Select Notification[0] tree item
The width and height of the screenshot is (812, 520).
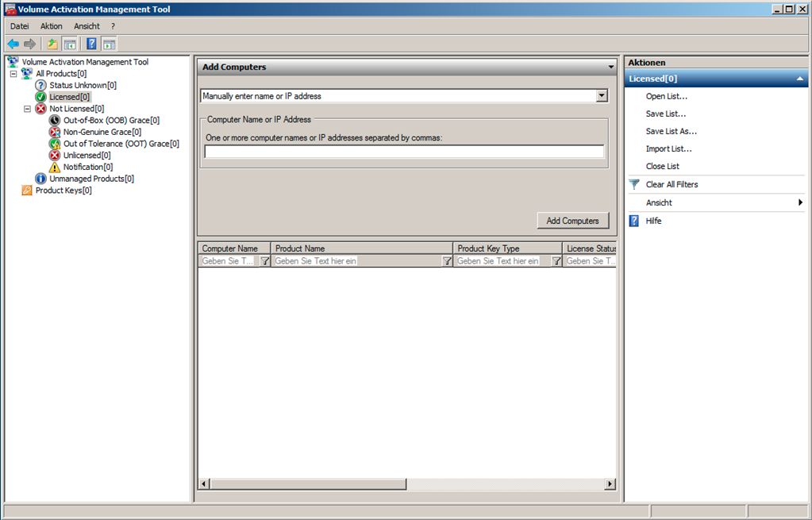pos(88,168)
